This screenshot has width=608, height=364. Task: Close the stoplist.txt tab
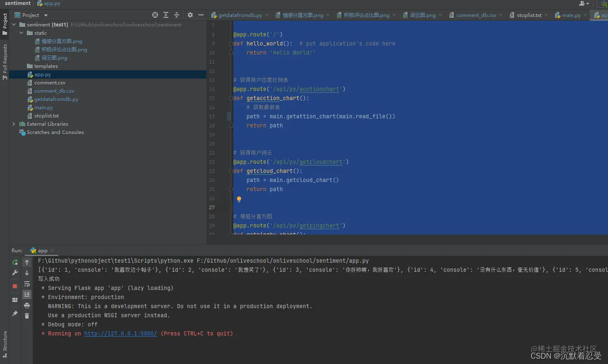(546, 15)
